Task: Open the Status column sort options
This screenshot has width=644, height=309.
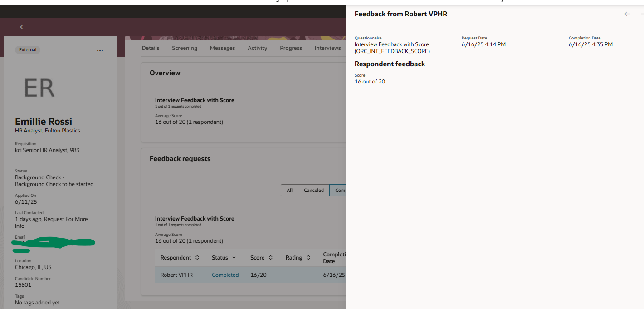Action: point(234,257)
